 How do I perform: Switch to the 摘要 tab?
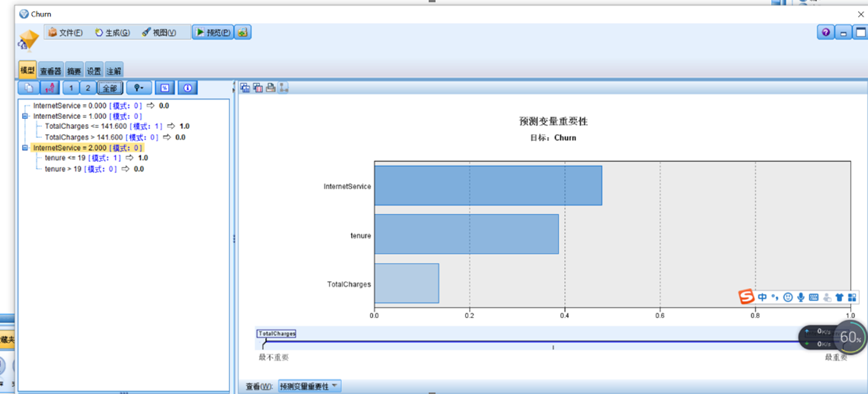click(74, 71)
